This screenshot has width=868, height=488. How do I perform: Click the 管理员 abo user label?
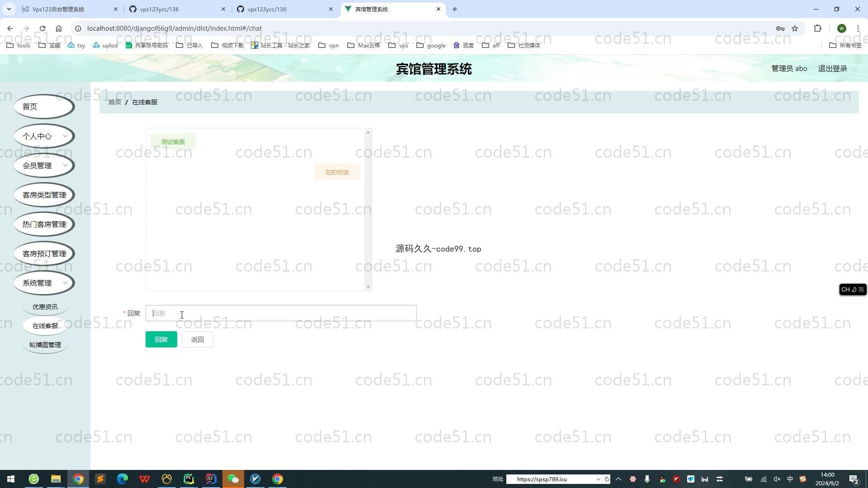[789, 69]
